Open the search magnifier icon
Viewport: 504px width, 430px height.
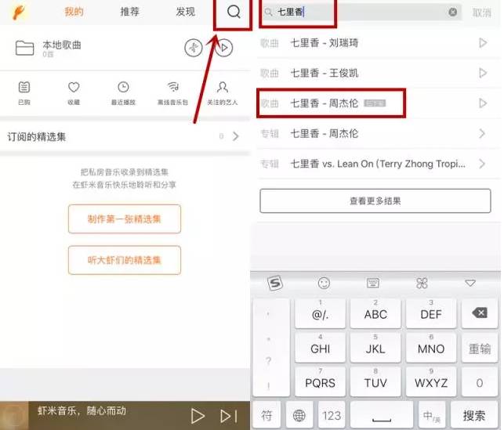tap(234, 12)
